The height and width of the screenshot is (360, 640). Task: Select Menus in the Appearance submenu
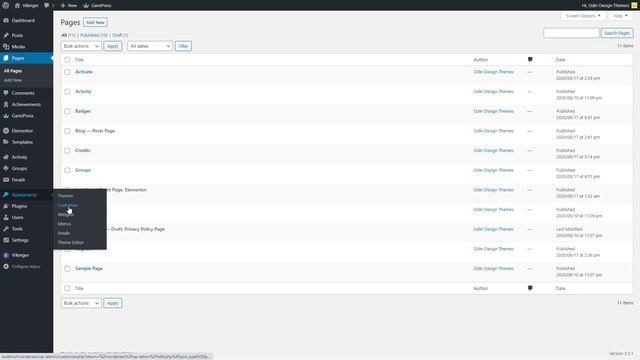[x=64, y=224]
